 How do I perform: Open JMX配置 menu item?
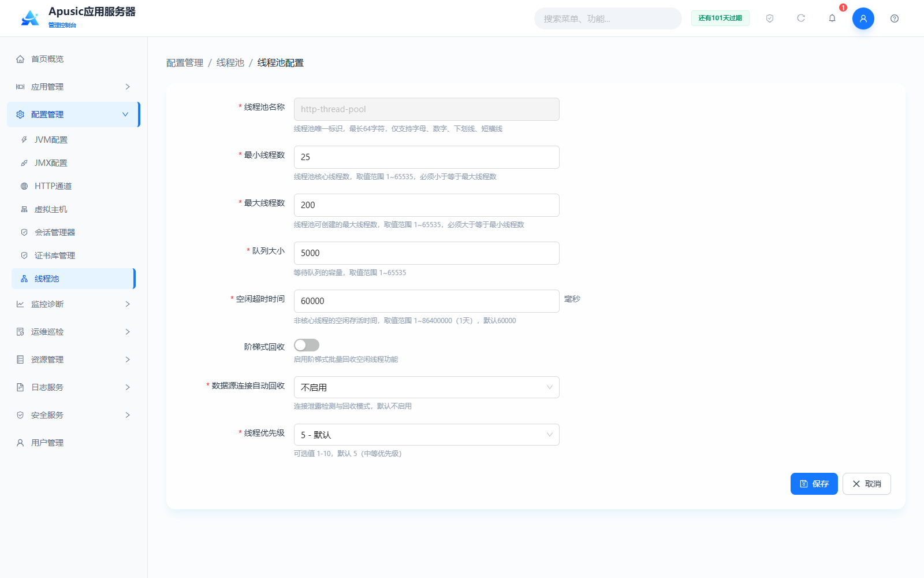tap(73, 163)
